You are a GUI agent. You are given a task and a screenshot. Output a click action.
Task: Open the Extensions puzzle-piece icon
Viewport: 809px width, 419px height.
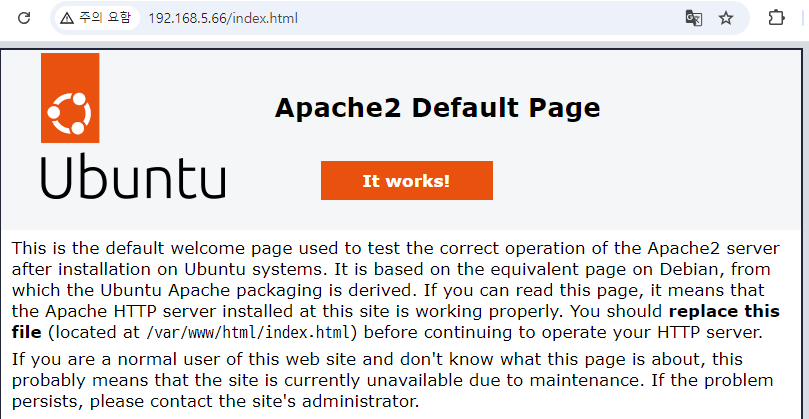point(776,18)
